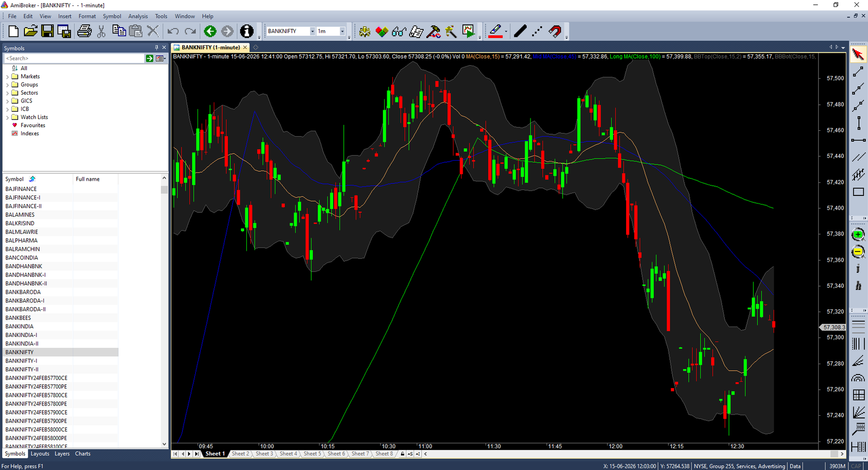The image size is (868, 470).
Task: Expand the Markets tree node
Action: [8, 77]
